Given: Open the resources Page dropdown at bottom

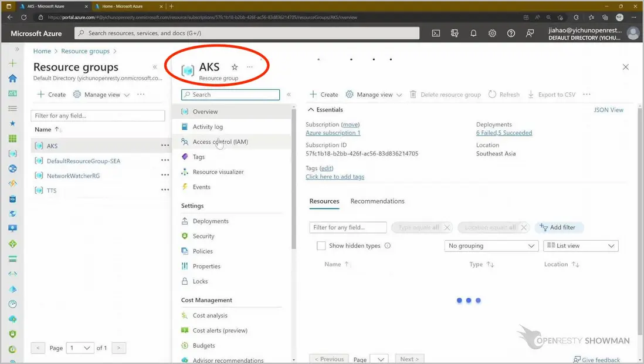Looking at the screenshot, I should (379, 359).
